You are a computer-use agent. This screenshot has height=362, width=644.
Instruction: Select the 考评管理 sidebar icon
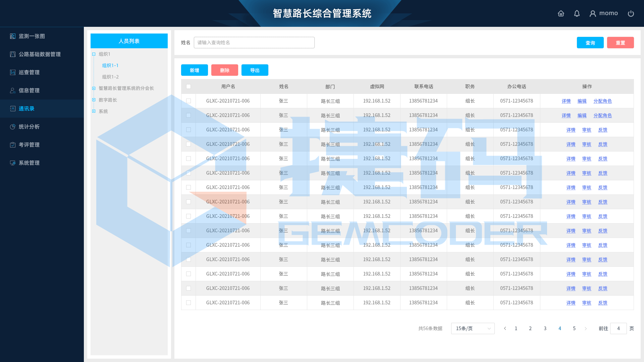[13, 145]
